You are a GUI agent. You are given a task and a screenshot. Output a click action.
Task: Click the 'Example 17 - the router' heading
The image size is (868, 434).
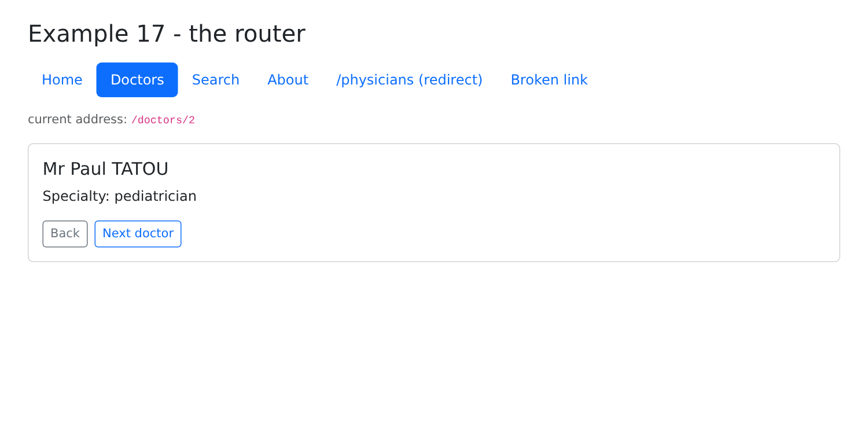point(167,34)
